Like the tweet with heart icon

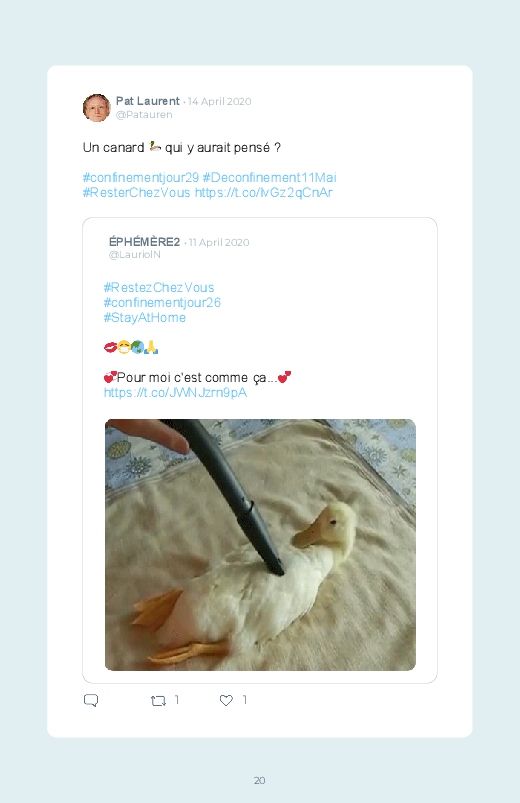226,700
